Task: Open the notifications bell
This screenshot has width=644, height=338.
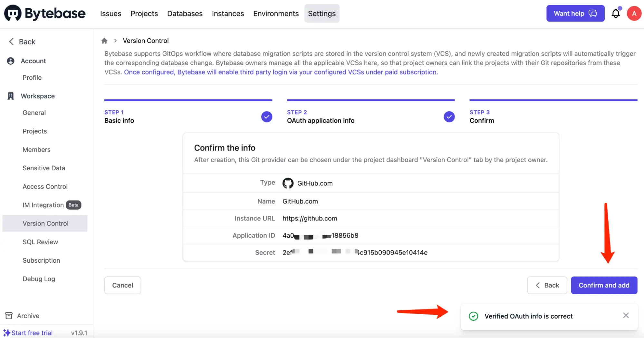Action: (616, 13)
